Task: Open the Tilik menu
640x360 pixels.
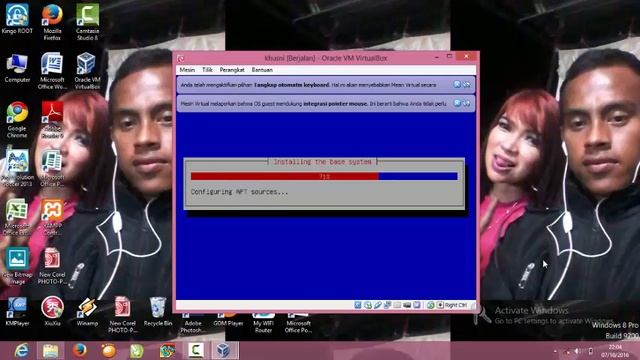Action: (207, 70)
